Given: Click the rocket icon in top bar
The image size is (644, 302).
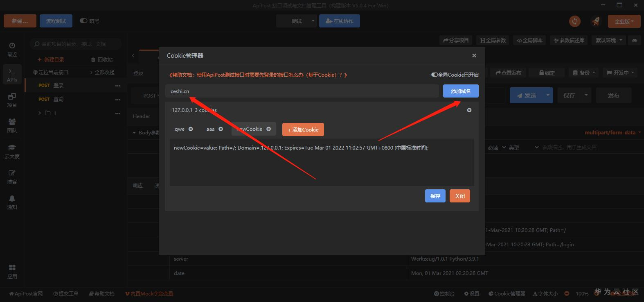Looking at the screenshot, I should click(596, 21).
